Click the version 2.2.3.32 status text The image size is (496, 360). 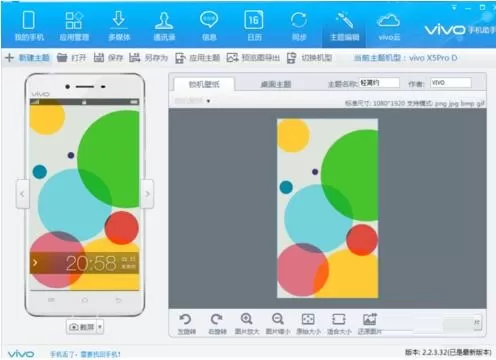pyautogui.click(x=448, y=352)
